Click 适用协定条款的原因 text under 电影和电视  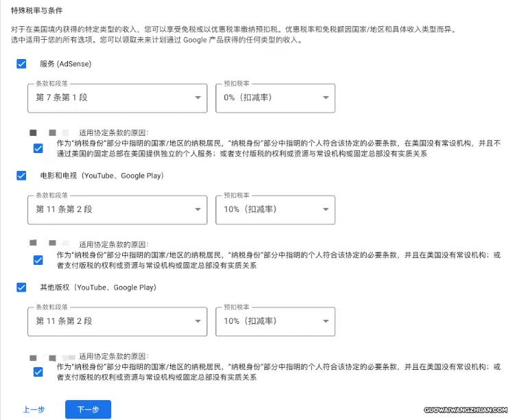pyautogui.click(x=113, y=244)
